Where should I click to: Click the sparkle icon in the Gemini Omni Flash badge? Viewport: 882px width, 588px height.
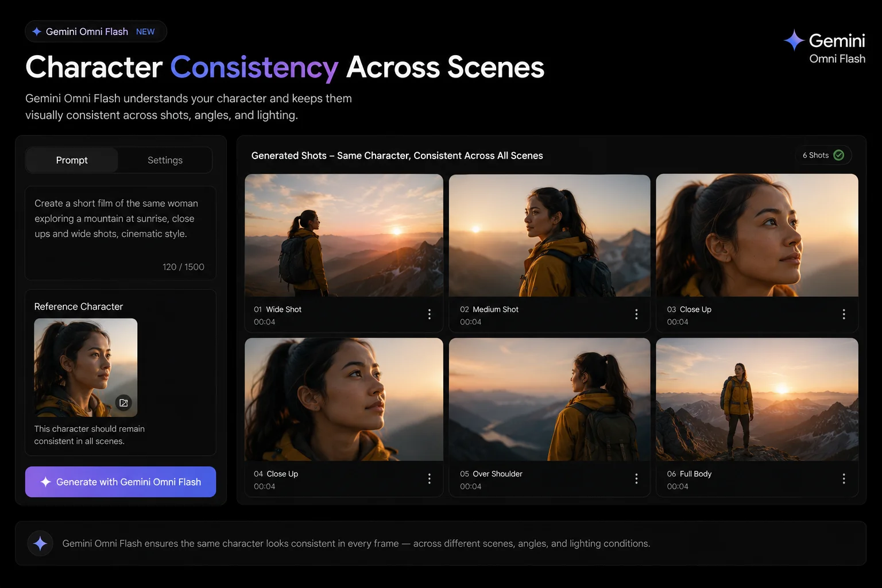coord(37,32)
